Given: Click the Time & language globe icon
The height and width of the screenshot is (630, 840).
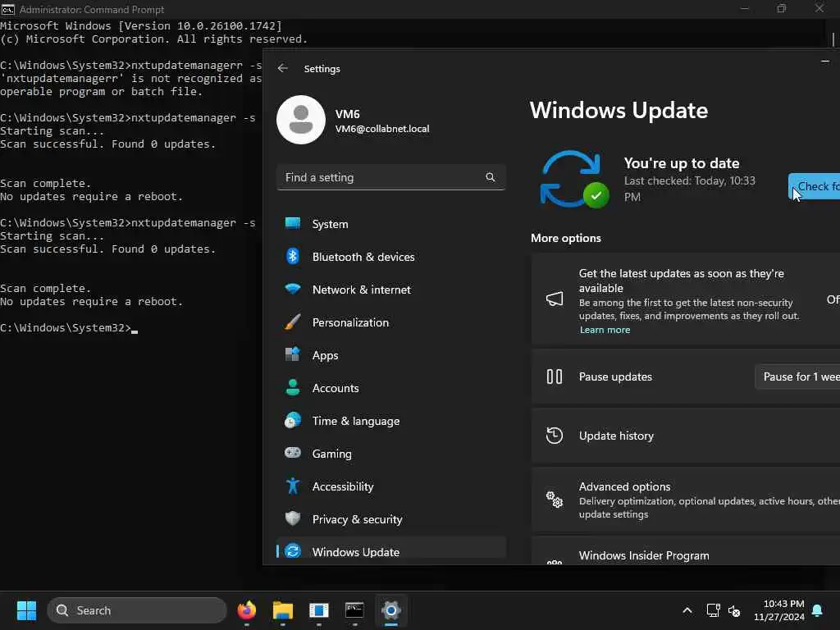Looking at the screenshot, I should click(x=293, y=421).
